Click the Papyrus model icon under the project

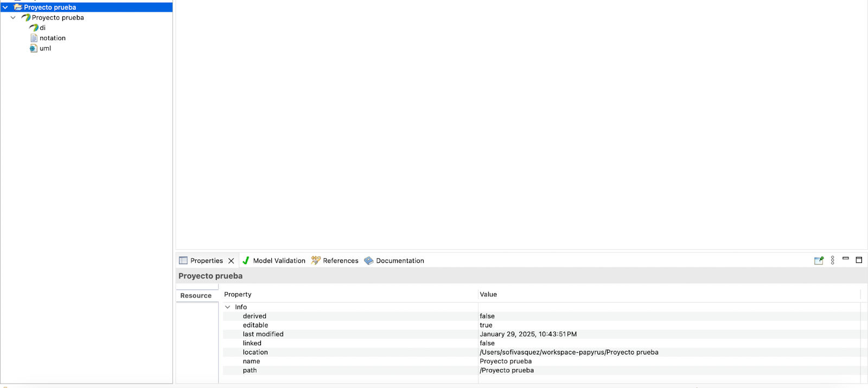tap(25, 18)
